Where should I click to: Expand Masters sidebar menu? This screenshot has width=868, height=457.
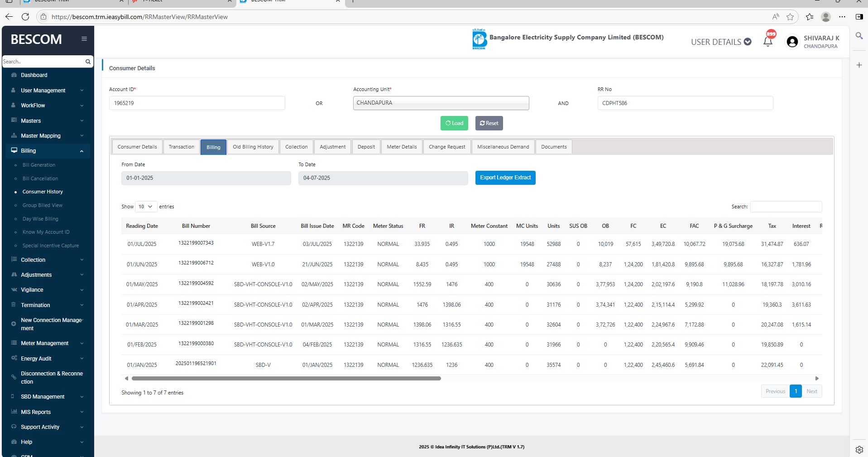pos(48,121)
